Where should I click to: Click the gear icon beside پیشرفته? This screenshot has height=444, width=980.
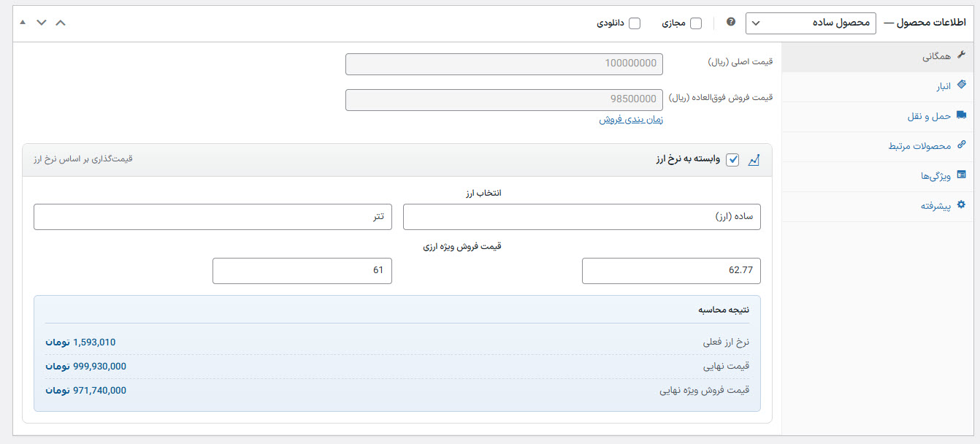coord(961,205)
